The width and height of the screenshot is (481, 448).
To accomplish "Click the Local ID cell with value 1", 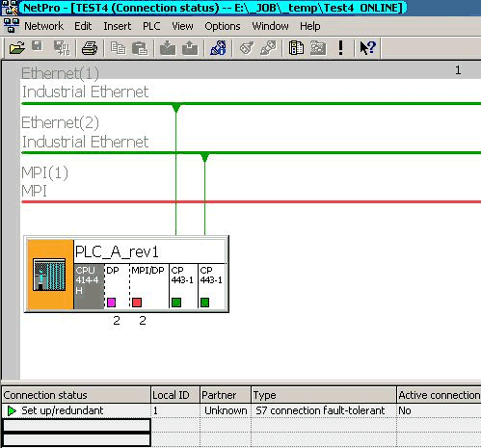I will click(x=175, y=410).
